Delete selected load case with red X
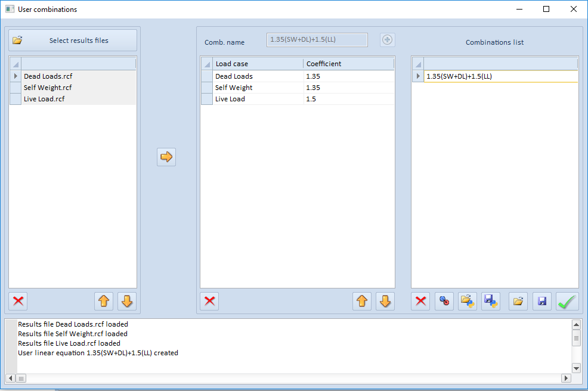 (x=210, y=301)
